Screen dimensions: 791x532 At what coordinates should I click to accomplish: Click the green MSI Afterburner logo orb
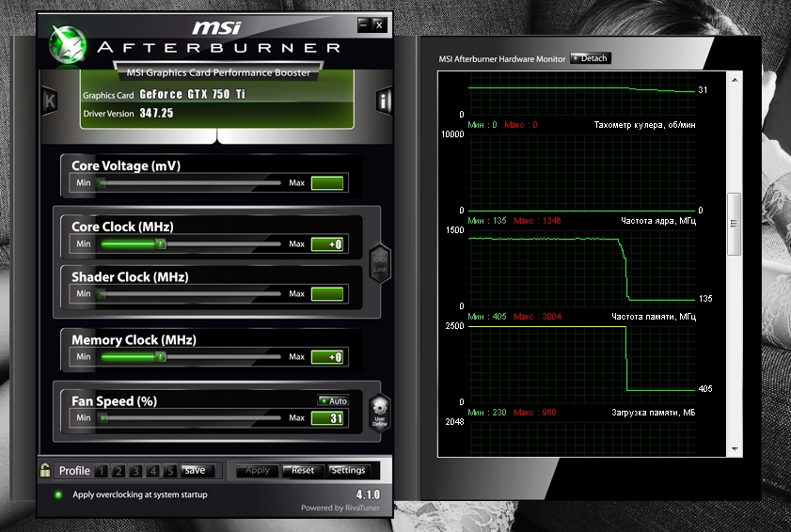click(x=68, y=45)
